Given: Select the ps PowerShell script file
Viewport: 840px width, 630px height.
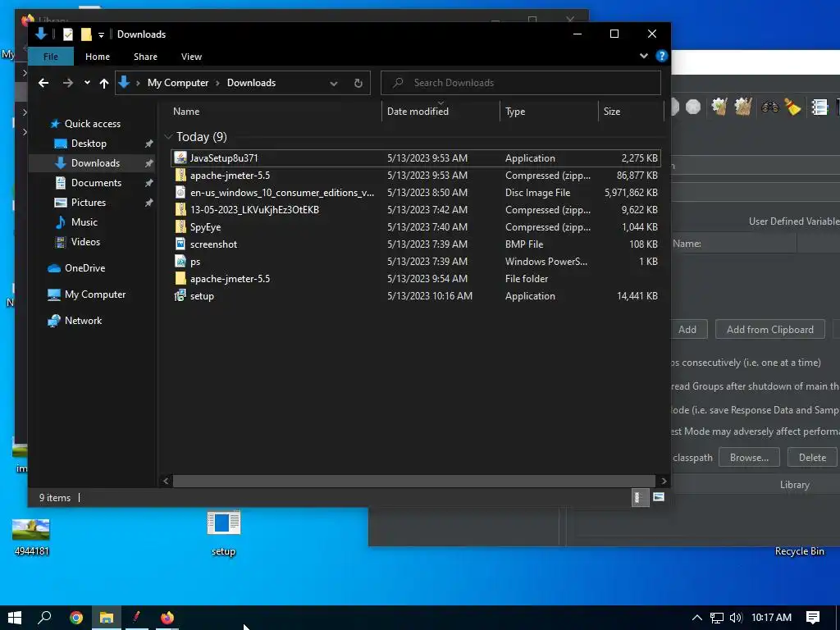Looking at the screenshot, I should pyautogui.click(x=416, y=262).
